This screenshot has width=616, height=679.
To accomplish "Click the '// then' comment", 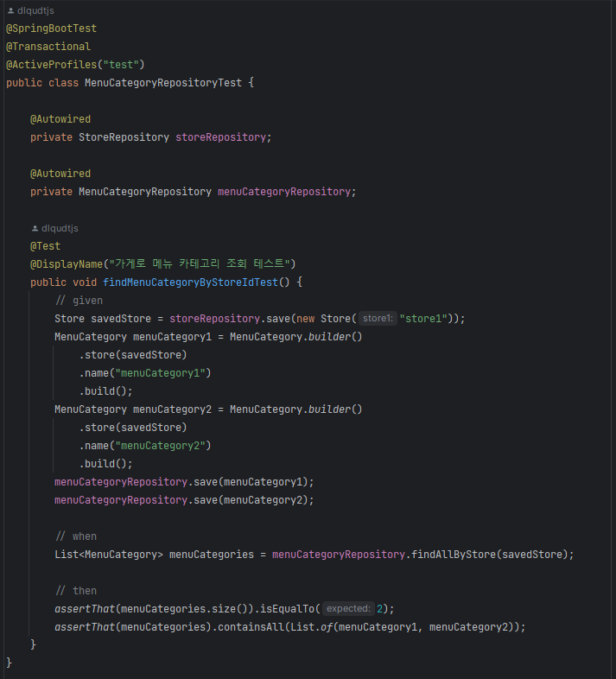I will (76, 591).
